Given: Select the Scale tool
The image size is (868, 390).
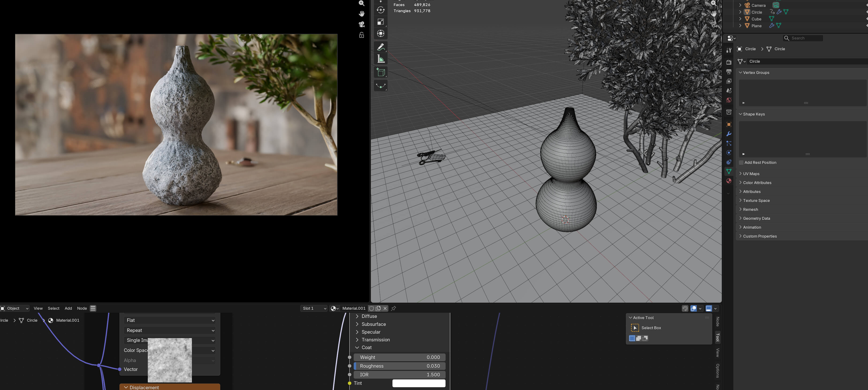Looking at the screenshot, I should point(381,22).
